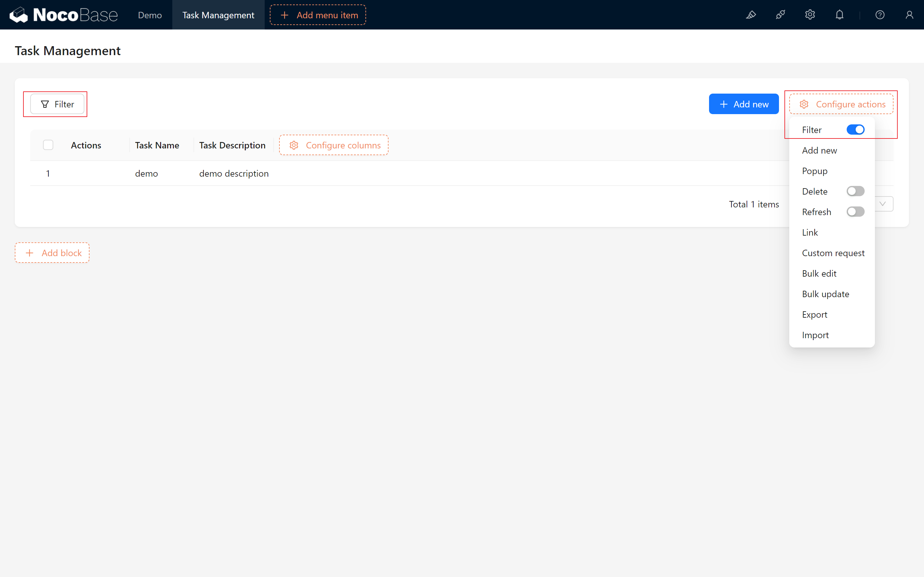Screen dimensions: 924x577
Task: Click the Add block button
Action: coord(53,253)
